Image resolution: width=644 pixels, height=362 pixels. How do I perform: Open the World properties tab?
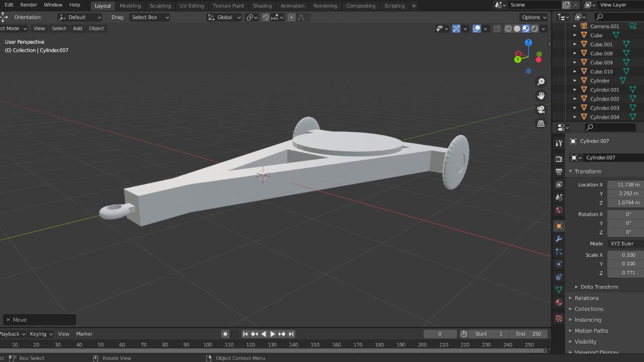(558, 210)
